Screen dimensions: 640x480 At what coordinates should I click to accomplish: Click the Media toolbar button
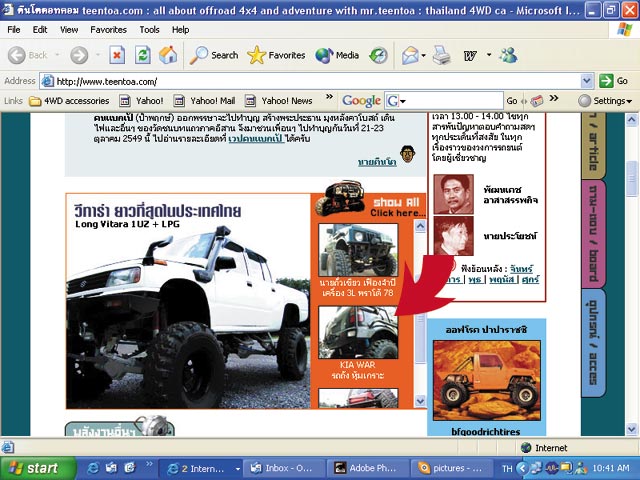tap(337, 55)
